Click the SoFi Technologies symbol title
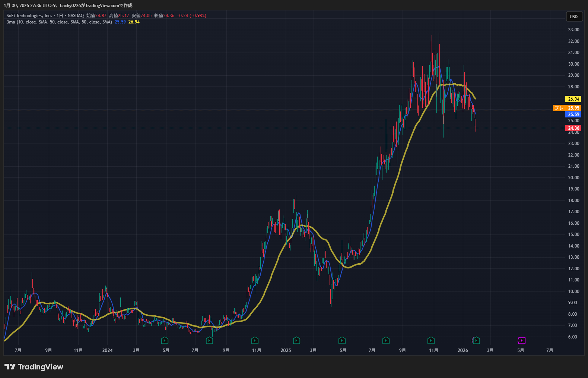This screenshot has height=378, width=588. 29,16
